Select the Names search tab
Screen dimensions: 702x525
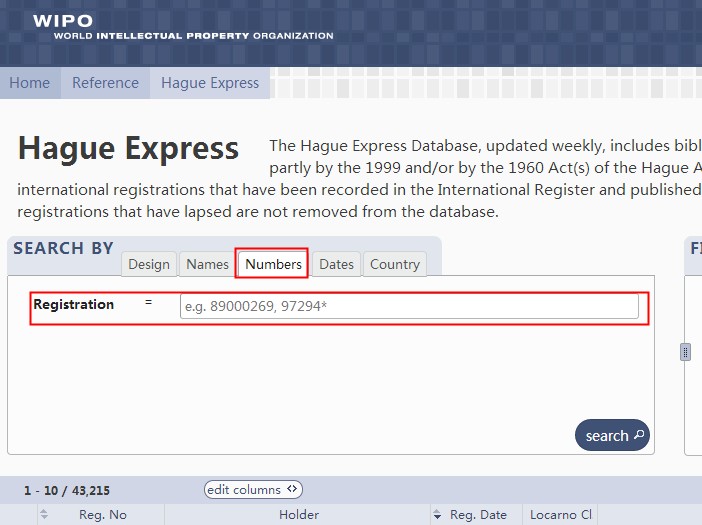coord(207,264)
